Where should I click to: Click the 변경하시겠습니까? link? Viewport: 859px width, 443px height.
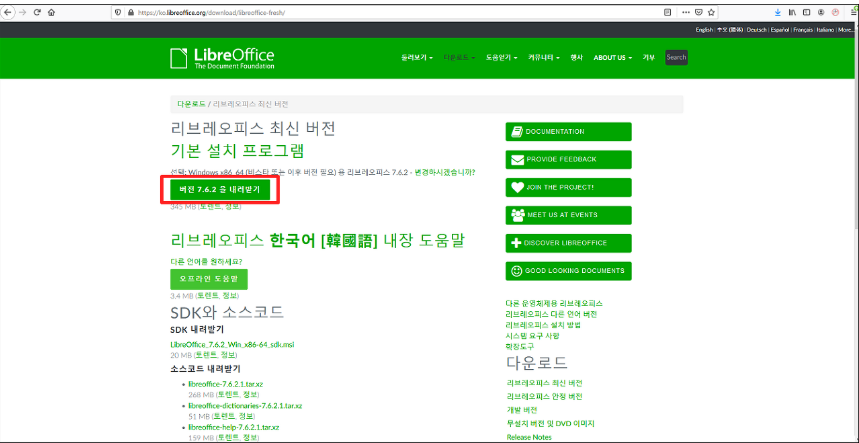tap(444, 172)
